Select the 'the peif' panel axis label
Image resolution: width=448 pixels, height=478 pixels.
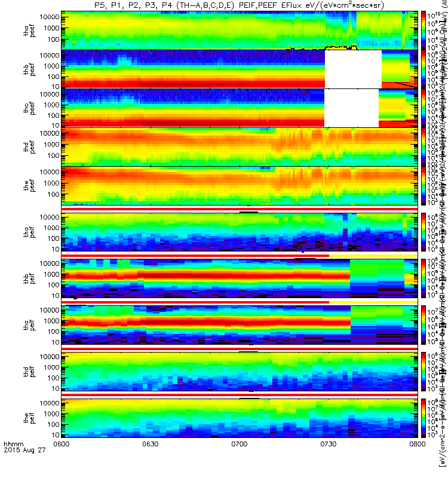pos(29,418)
